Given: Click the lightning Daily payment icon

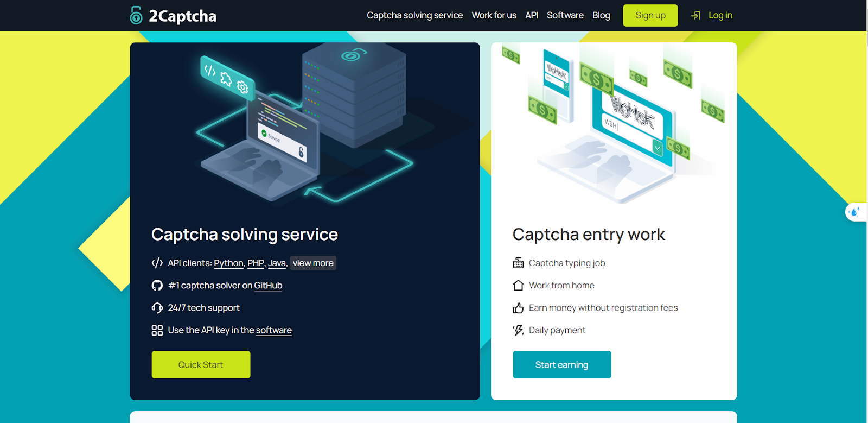Looking at the screenshot, I should (x=518, y=330).
